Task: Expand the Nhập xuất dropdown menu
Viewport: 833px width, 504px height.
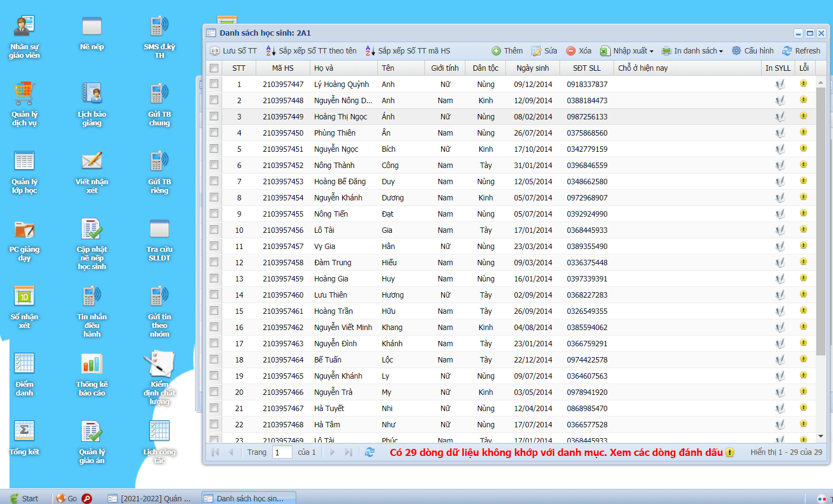Action: pyautogui.click(x=627, y=51)
